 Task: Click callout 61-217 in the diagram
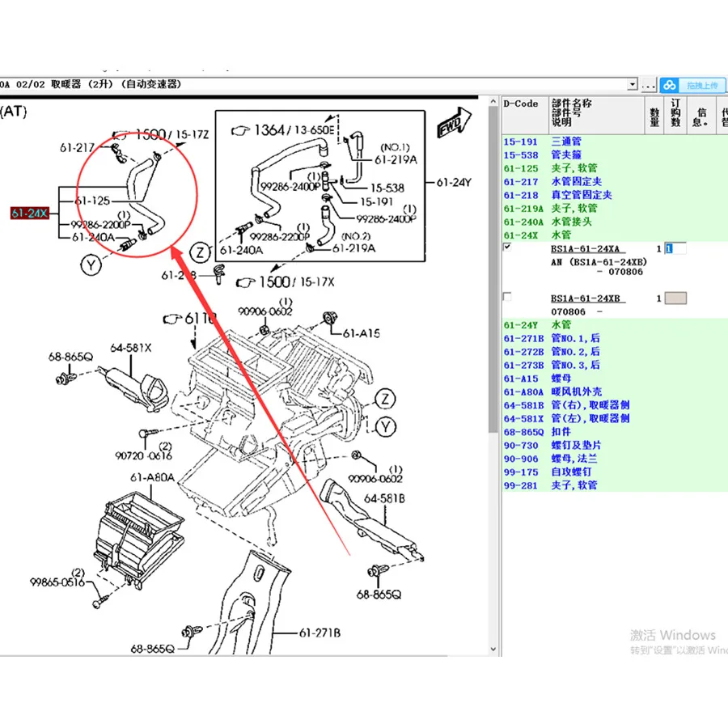pyautogui.click(x=78, y=148)
